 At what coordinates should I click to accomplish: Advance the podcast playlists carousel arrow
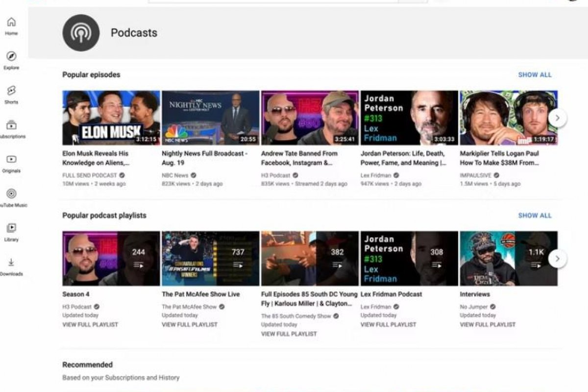[x=557, y=258]
